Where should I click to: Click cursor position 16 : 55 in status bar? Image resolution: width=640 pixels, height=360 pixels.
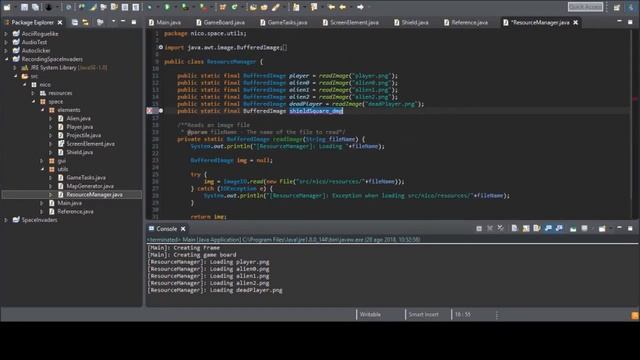point(463,315)
